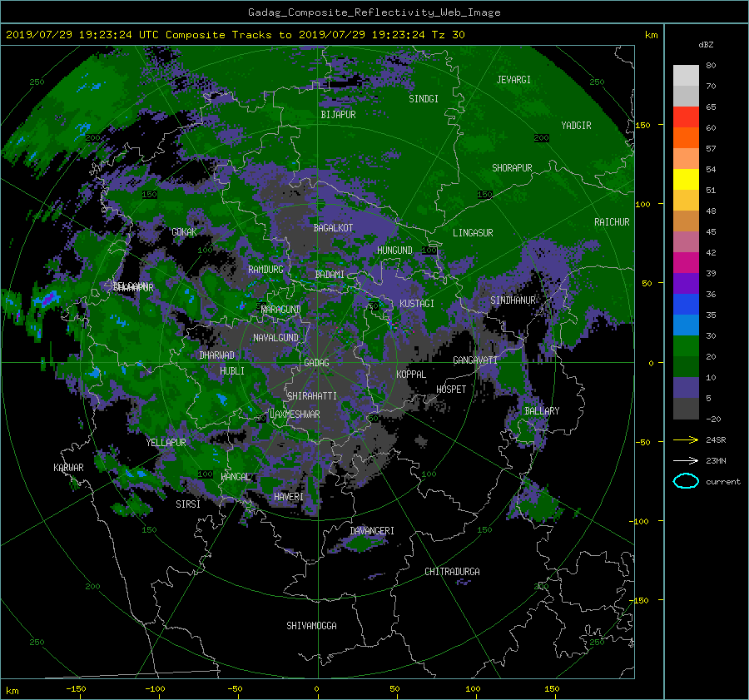Screen dimensions: 749x700
Task: Click the CHITRADURGA city label
Action: point(452,572)
